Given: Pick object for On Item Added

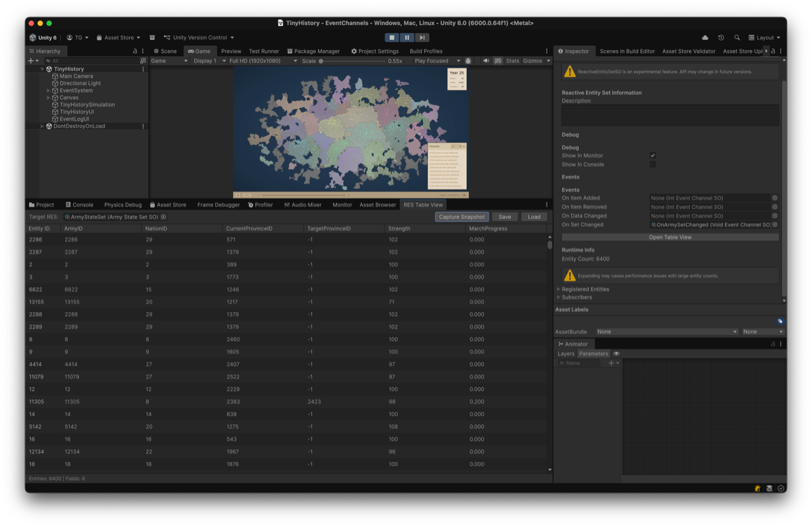Looking at the screenshot, I should (775, 198).
